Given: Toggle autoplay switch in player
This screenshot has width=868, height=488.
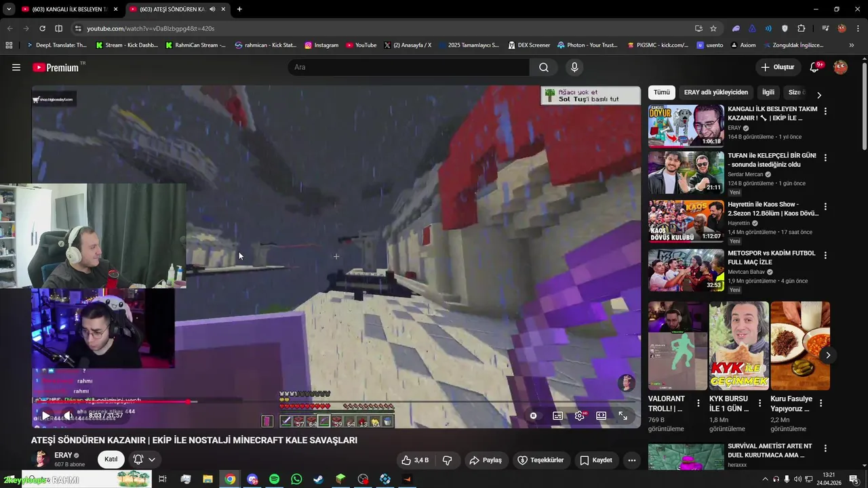Looking at the screenshot, I should pos(534,415).
